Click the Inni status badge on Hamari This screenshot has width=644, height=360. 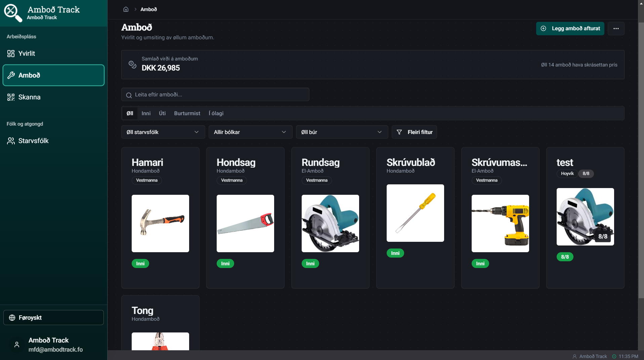click(x=140, y=264)
